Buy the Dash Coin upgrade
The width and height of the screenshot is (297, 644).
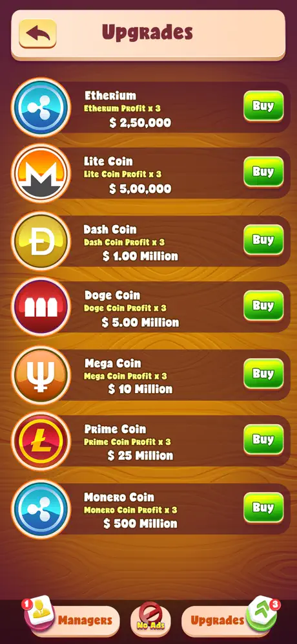click(x=263, y=240)
